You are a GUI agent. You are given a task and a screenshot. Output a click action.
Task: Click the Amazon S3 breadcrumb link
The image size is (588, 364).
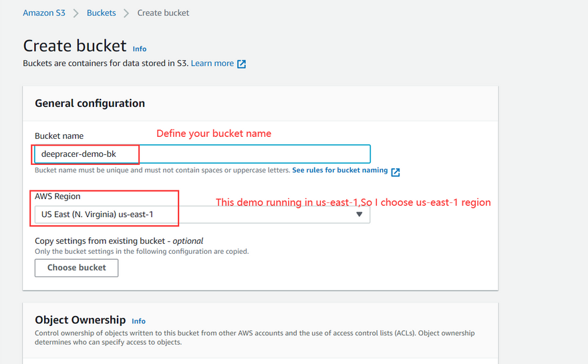point(44,13)
